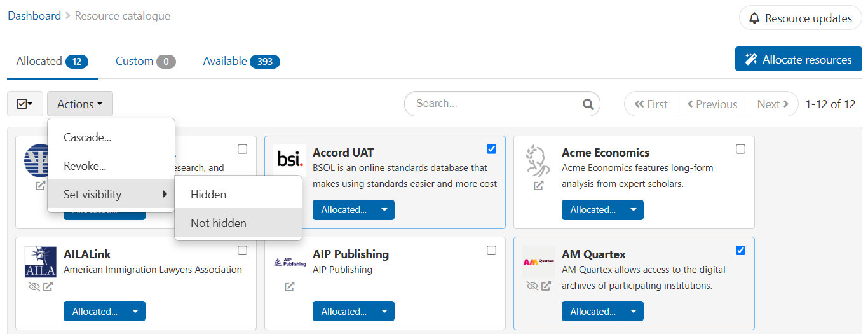Open the select-all checkbox dropdown

click(25, 104)
